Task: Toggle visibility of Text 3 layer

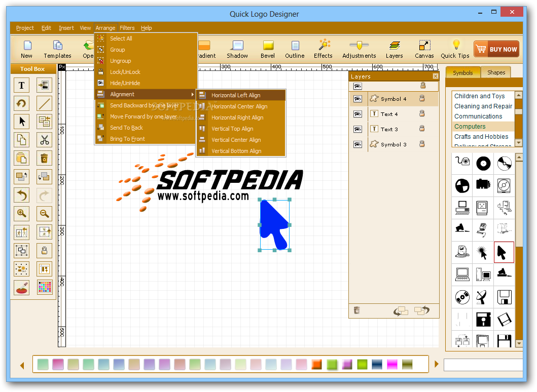Action: [357, 129]
